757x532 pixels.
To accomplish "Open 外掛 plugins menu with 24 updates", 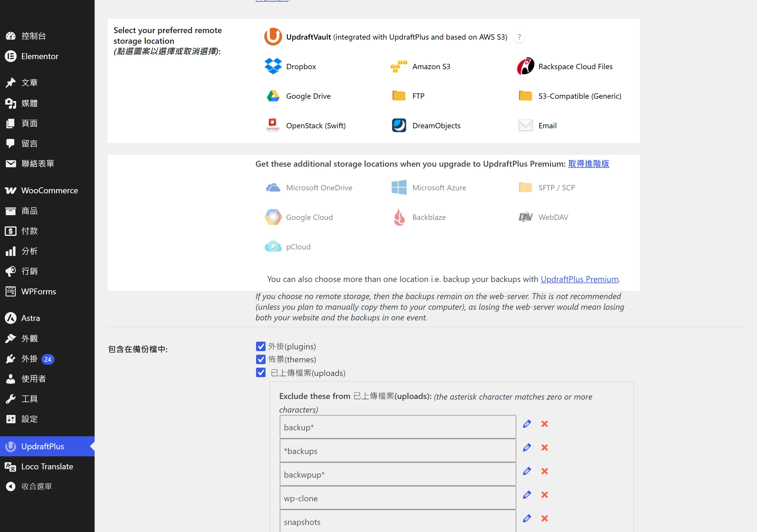I will point(47,359).
